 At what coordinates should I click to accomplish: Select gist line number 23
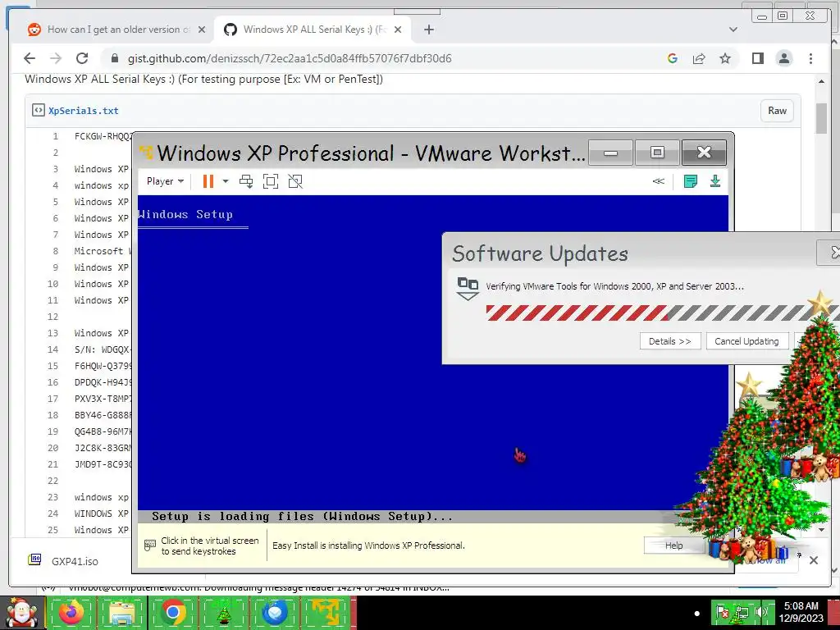53,498
